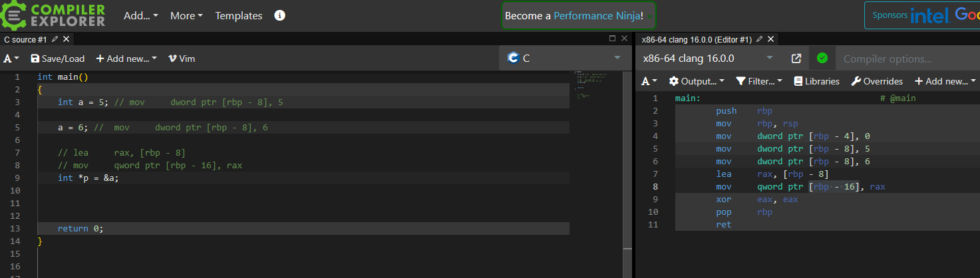Click the green compilation status checkmark
This screenshot has width=980, height=278.
coord(822,59)
